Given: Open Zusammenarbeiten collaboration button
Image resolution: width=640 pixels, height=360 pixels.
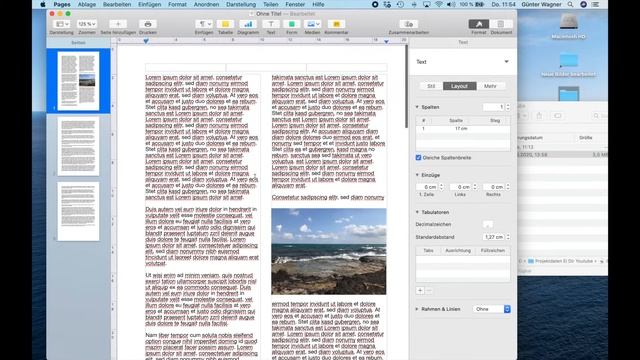Looking at the screenshot, I should pyautogui.click(x=409, y=24).
